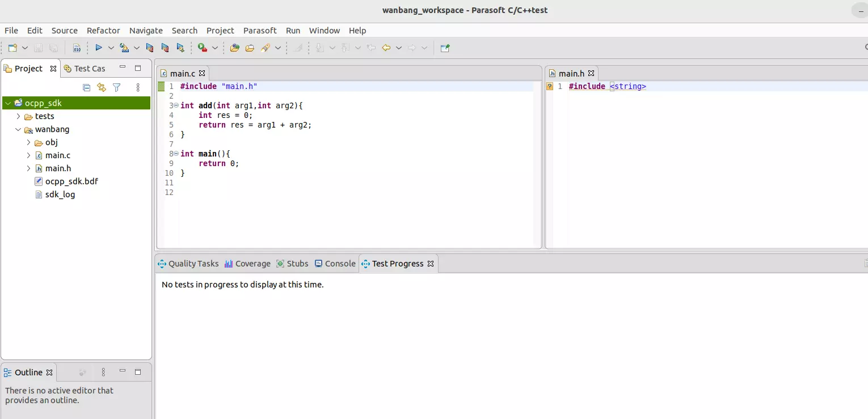868x419 pixels.
Task: Open the Parasoft menu
Action: 260,31
